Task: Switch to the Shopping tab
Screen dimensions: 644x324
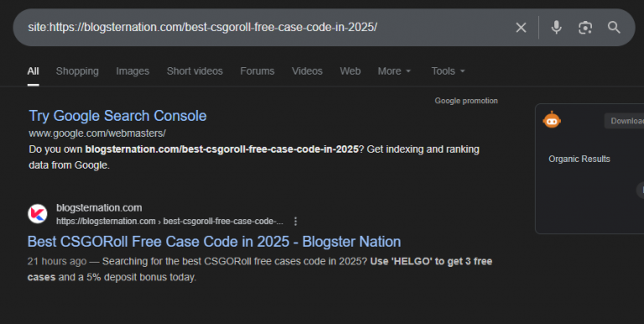Action: (x=77, y=71)
